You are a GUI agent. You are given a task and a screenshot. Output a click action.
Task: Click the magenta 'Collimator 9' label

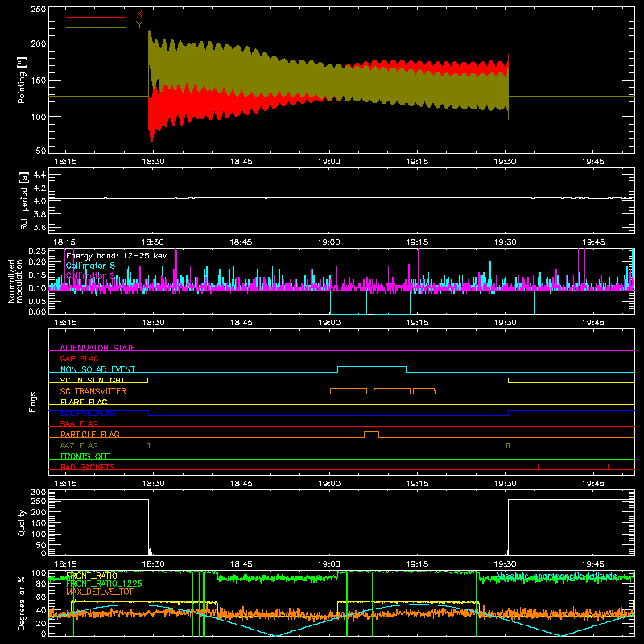pos(90,275)
